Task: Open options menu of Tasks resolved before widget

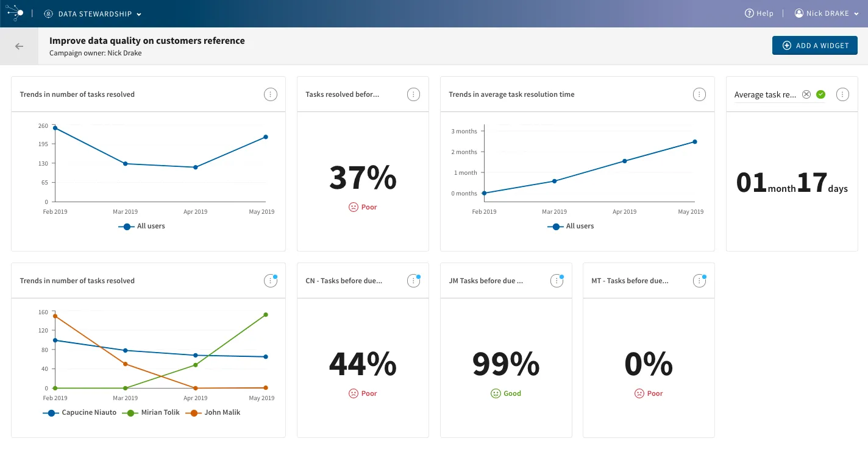Action: (x=413, y=94)
